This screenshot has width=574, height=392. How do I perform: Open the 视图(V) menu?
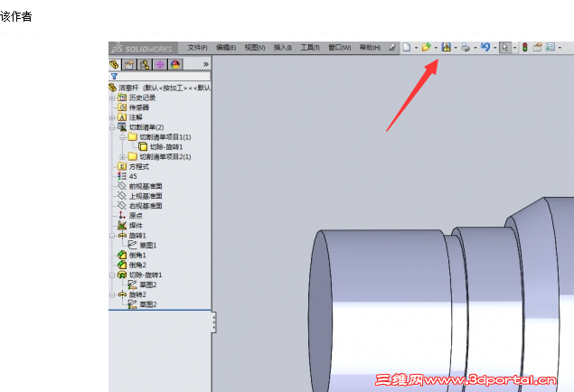[255, 48]
